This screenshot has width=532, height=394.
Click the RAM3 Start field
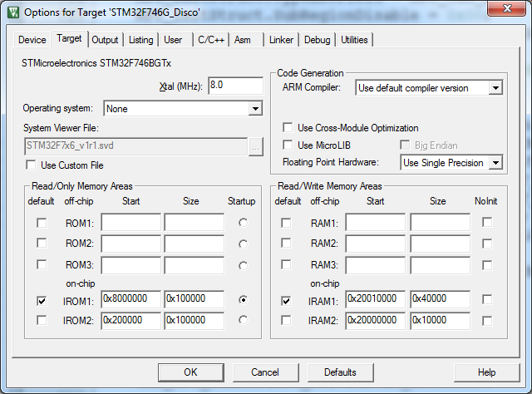click(376, 265)
